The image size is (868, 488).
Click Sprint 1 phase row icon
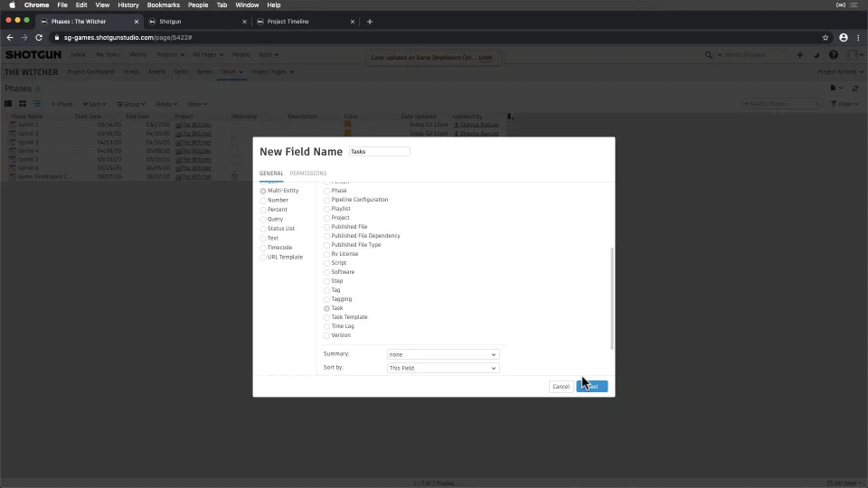13,125
